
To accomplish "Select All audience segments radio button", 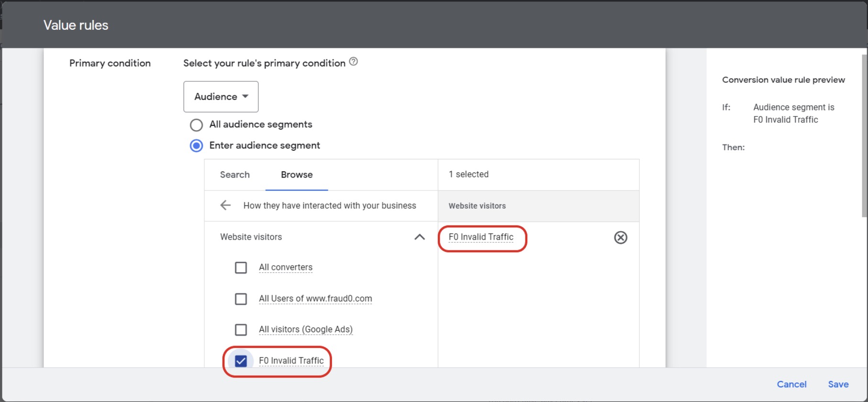I will [196, 125].
